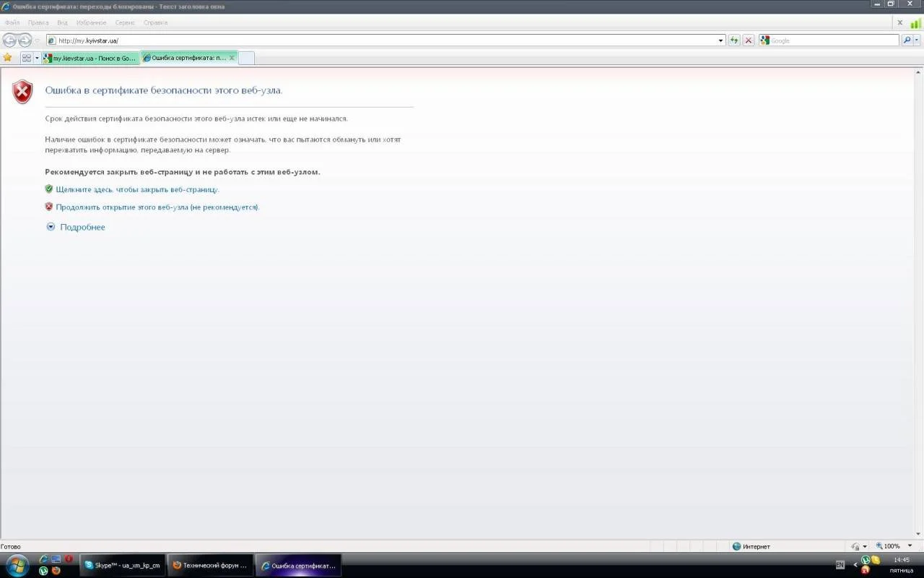Open the Файл menu
The height and width of the screenshot is (578, 924).
pyautogui.click(x=12, y=22)
